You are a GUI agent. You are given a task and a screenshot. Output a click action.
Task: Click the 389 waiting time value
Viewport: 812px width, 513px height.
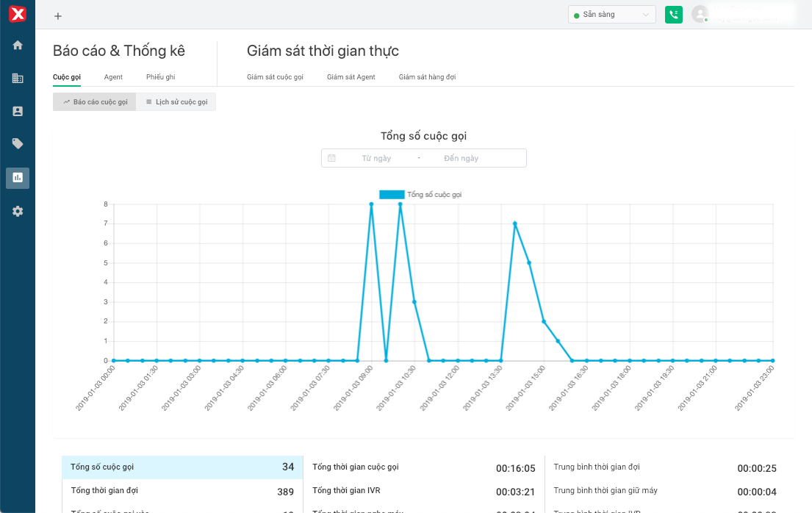pyautogui.click(x=285, y=492)
